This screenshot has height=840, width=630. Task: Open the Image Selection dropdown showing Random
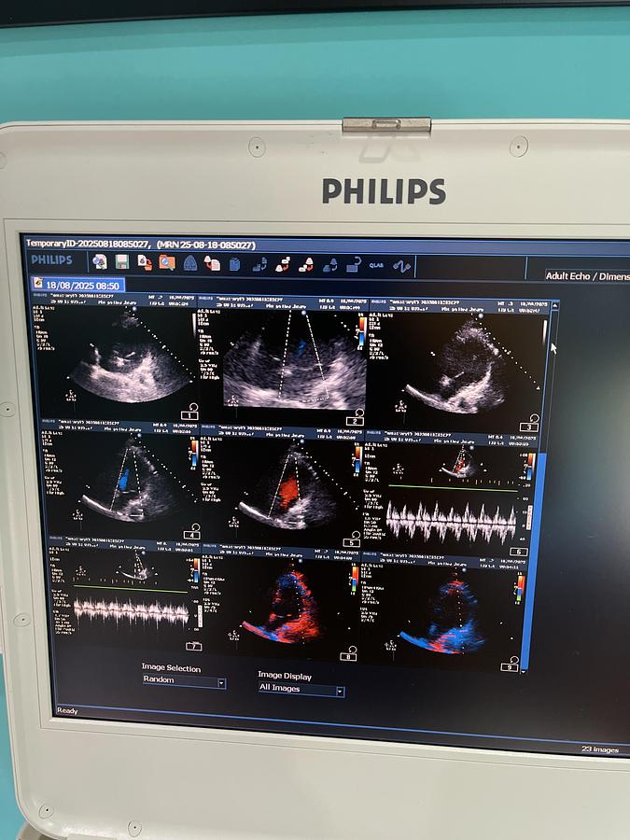point(184,680)
